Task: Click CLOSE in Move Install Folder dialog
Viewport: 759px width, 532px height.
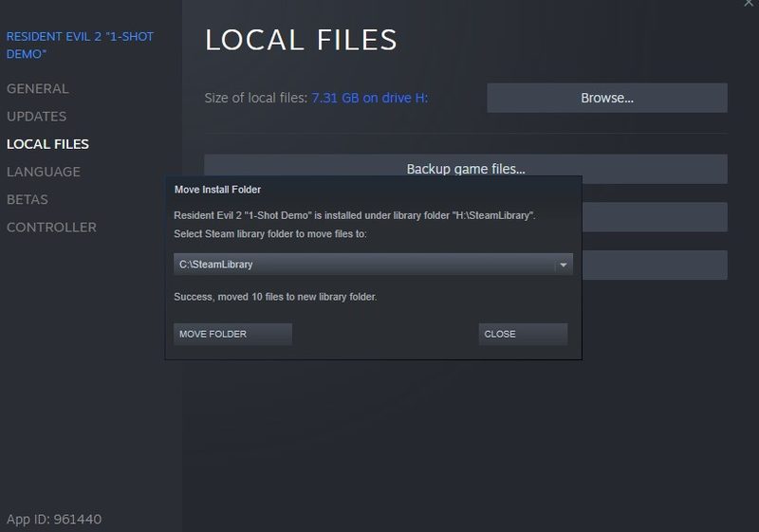Action: pyautogui.click(x=523, y=334)
